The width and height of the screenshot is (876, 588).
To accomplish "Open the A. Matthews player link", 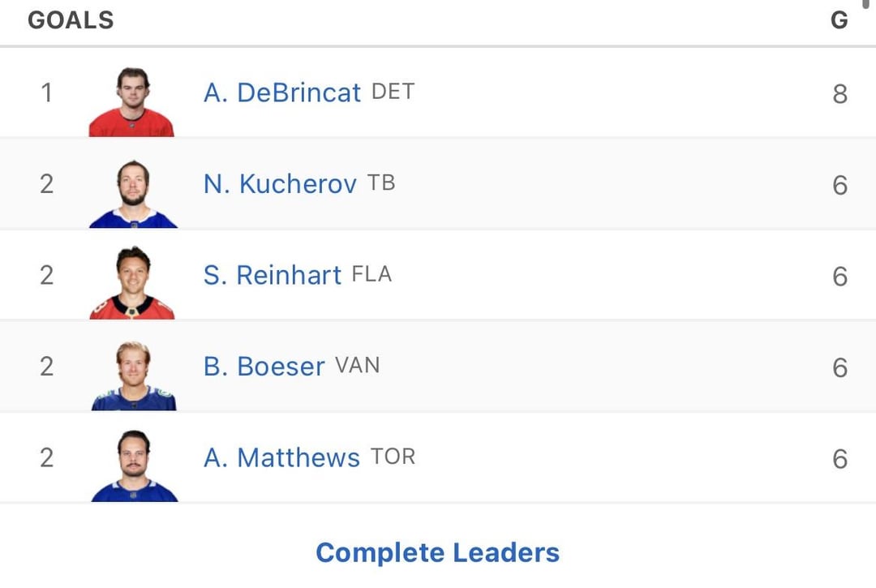I will coord(281,458).
